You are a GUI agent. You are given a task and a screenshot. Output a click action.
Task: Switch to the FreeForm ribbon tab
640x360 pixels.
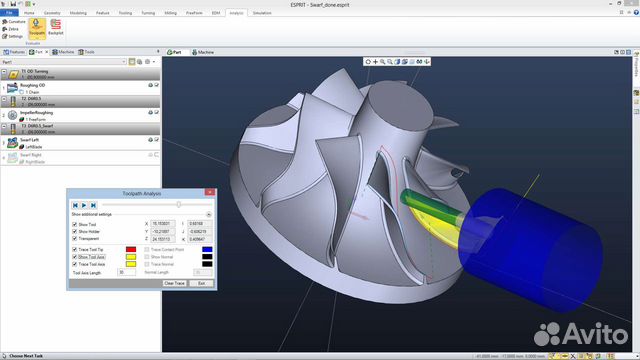click(194, 13)
